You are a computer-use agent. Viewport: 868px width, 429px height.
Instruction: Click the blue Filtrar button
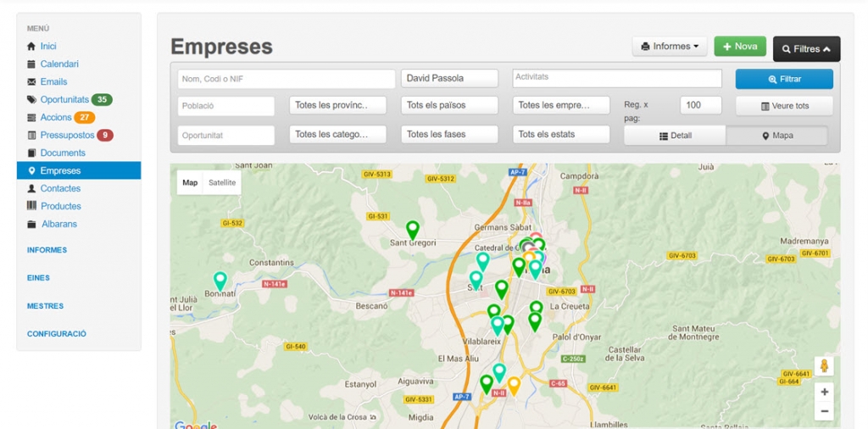pos(784,79)
